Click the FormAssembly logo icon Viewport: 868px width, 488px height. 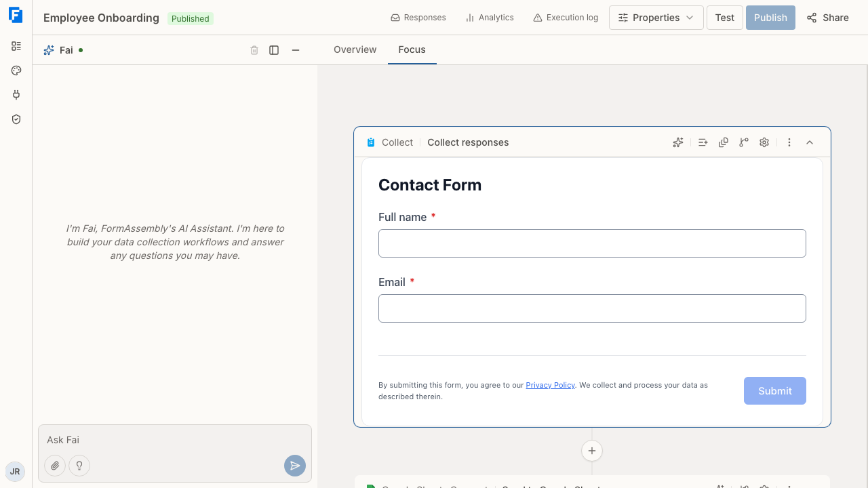(16, 15)
